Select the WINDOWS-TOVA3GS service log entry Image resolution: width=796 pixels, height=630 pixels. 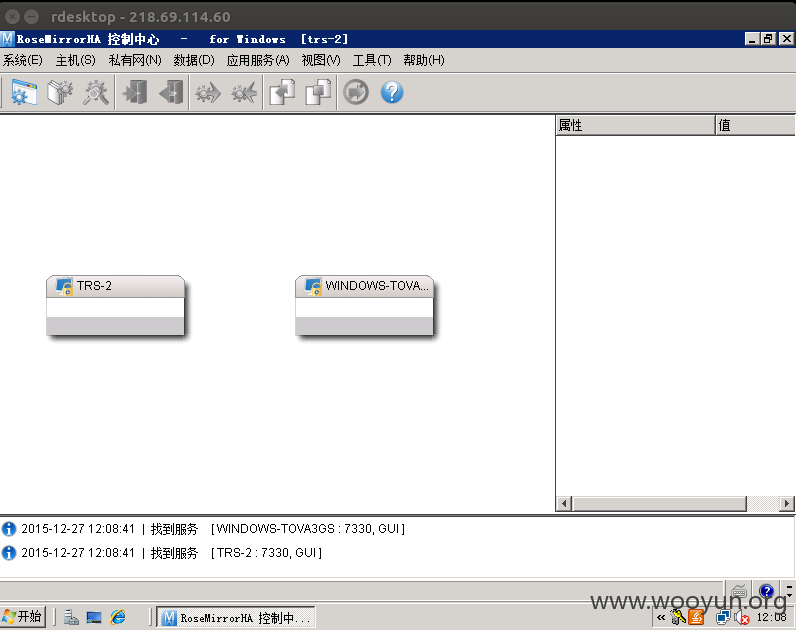[x=203, y=529]
